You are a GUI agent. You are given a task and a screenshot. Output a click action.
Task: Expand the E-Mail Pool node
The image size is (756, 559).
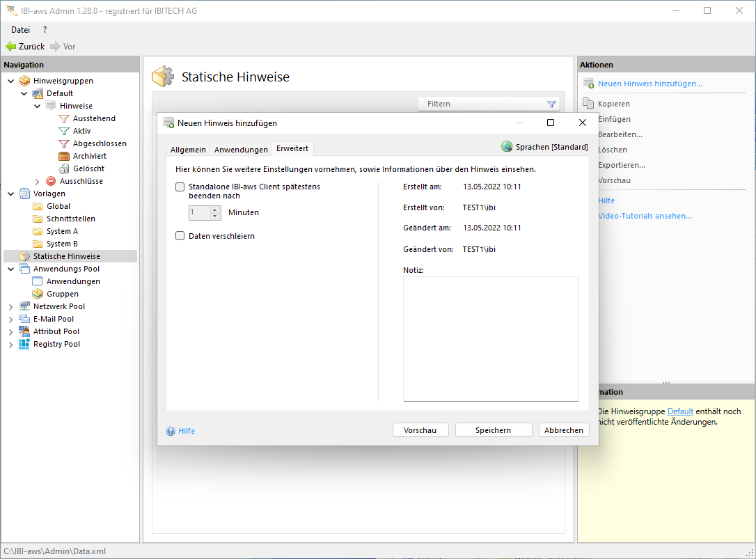tap(10, 319)
